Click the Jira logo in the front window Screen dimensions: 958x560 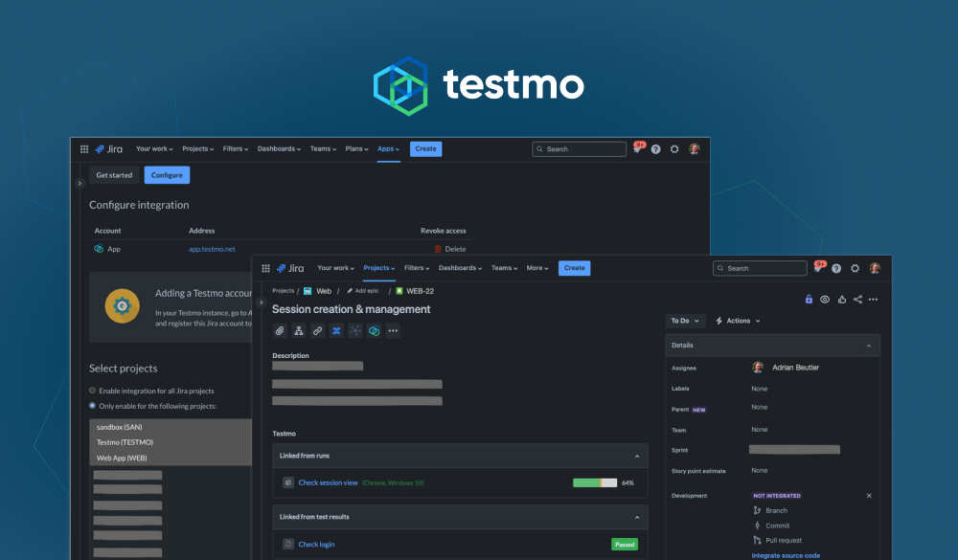coord(290,268)
